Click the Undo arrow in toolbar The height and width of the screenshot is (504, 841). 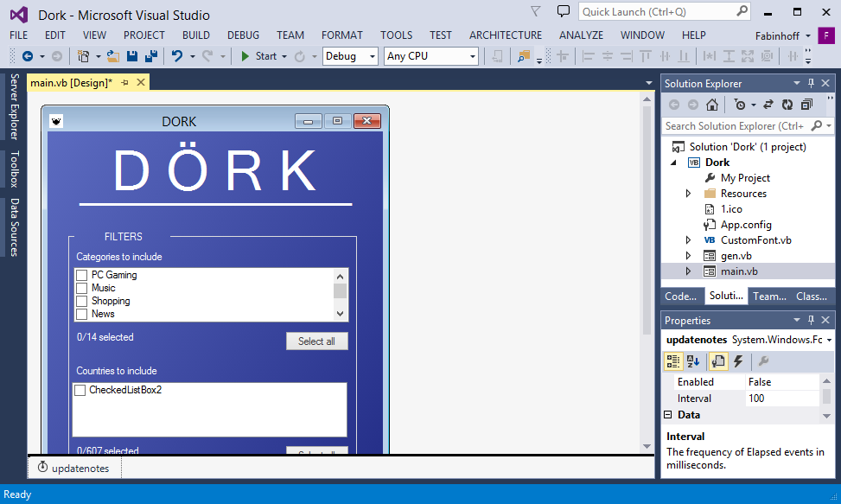176,56
